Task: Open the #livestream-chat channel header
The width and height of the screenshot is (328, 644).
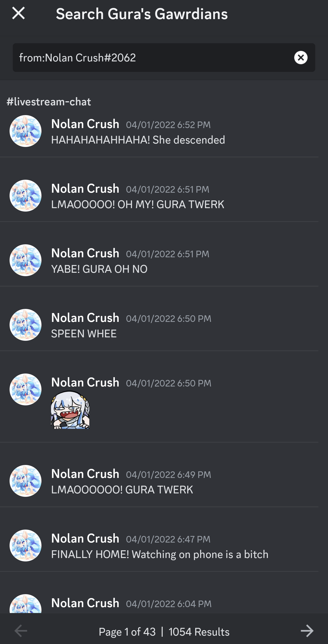Action: 49,102
